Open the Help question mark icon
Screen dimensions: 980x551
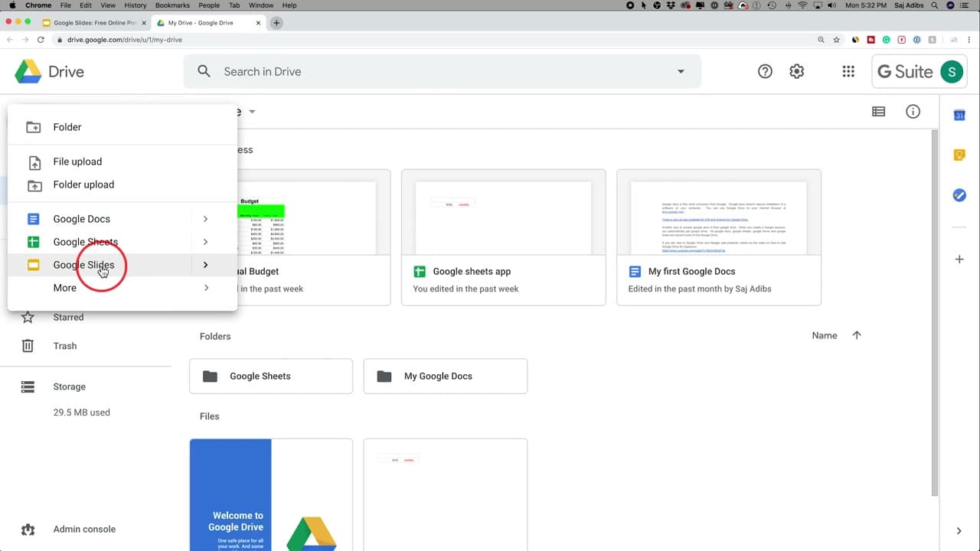tap(765, 71)
